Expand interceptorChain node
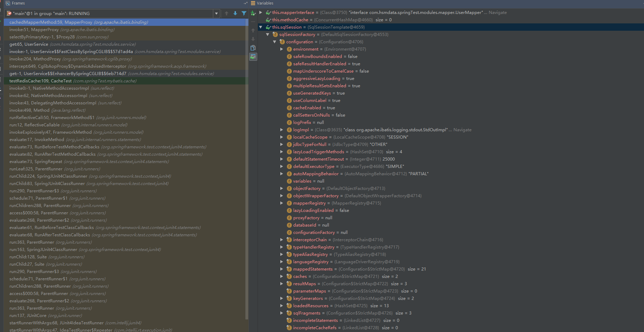This screenshot has width=644, height=332. click(282, 240)
